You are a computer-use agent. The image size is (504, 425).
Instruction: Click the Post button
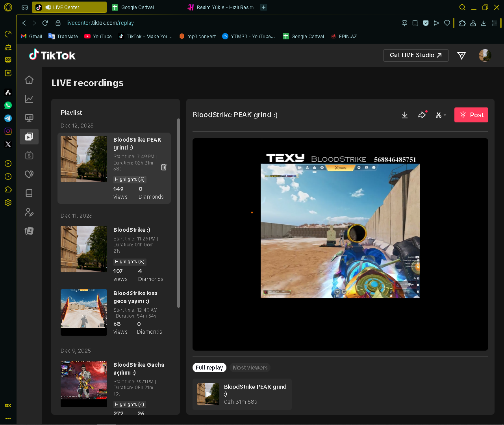point(471,115)
